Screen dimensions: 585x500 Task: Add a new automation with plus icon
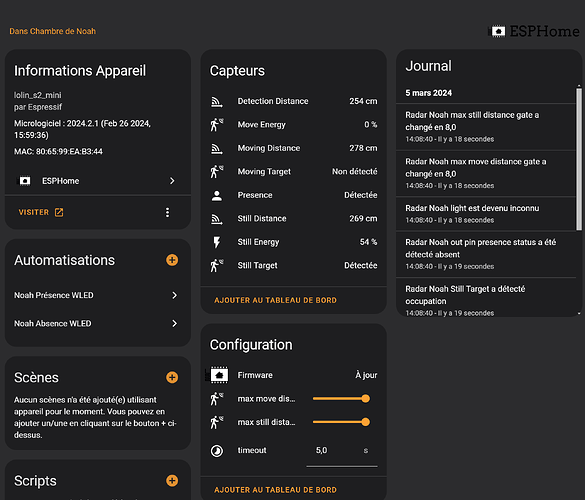(x=172, y=260)
